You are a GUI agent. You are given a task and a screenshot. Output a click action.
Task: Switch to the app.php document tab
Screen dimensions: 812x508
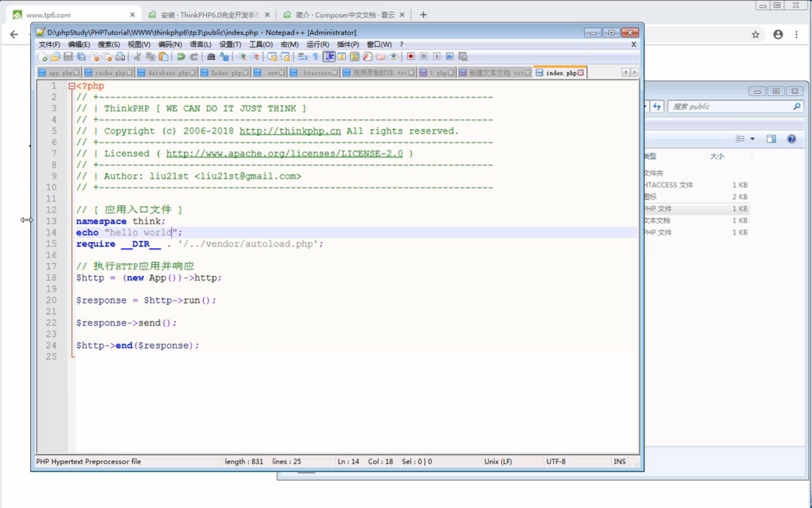(x=58, y=73)
